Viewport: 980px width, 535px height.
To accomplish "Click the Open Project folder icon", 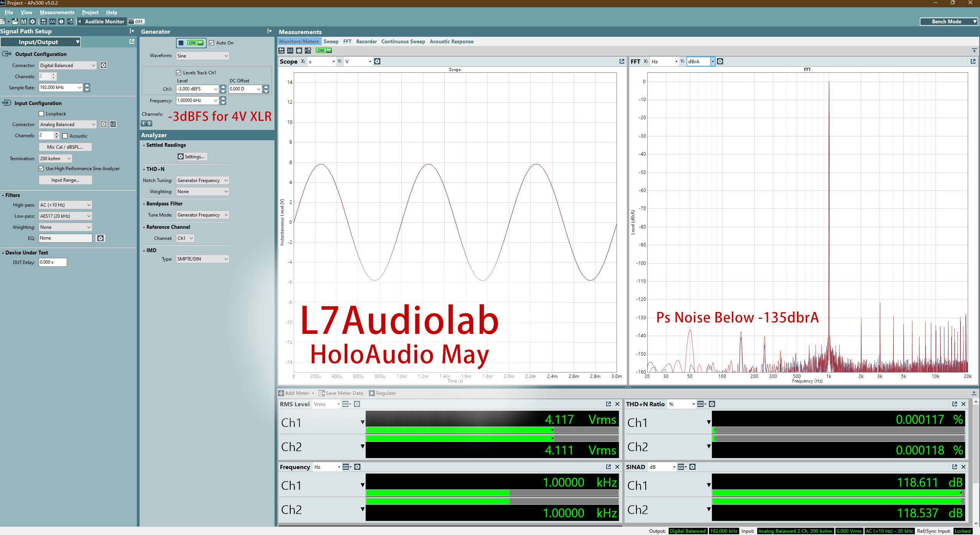I will click(15, 21).
